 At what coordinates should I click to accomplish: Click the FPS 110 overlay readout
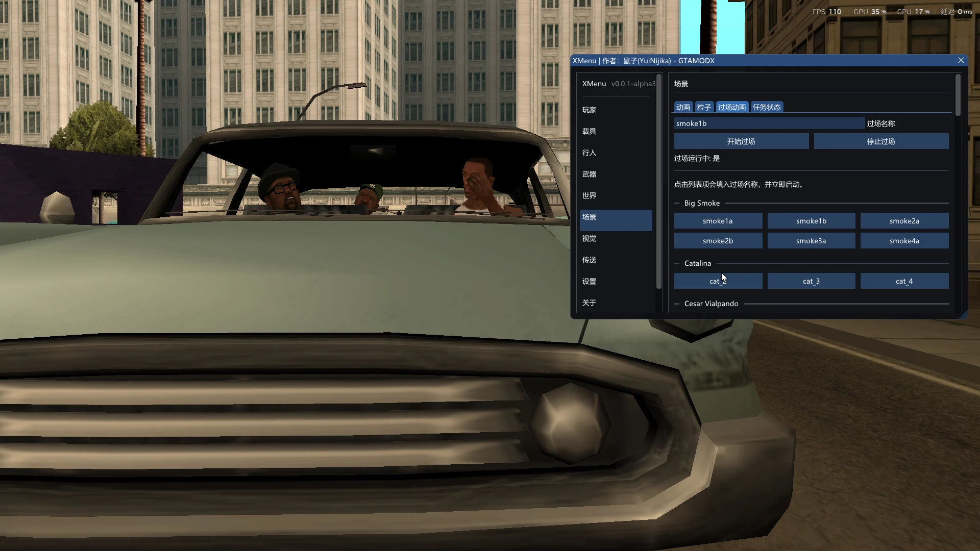pyautogui.click(x=827, y=12)
